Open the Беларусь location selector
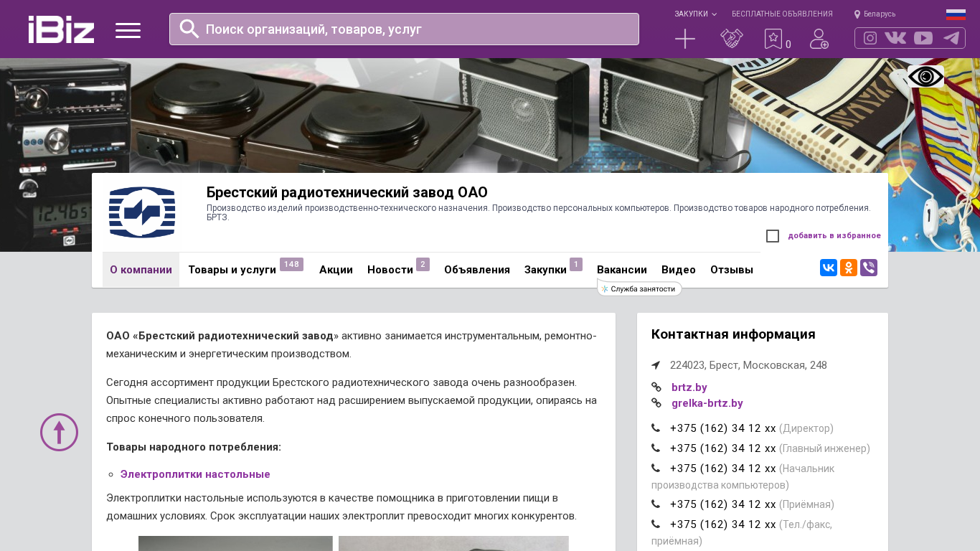This screenshot has width=980, height=551. (x=875, y=14)
